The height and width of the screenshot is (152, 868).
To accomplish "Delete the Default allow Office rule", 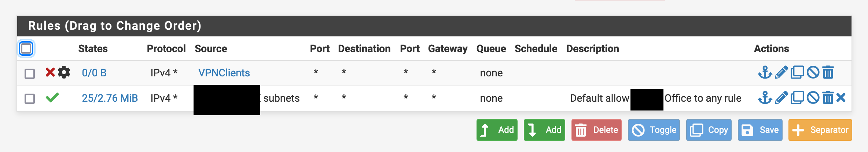I will tap(828, 98).
